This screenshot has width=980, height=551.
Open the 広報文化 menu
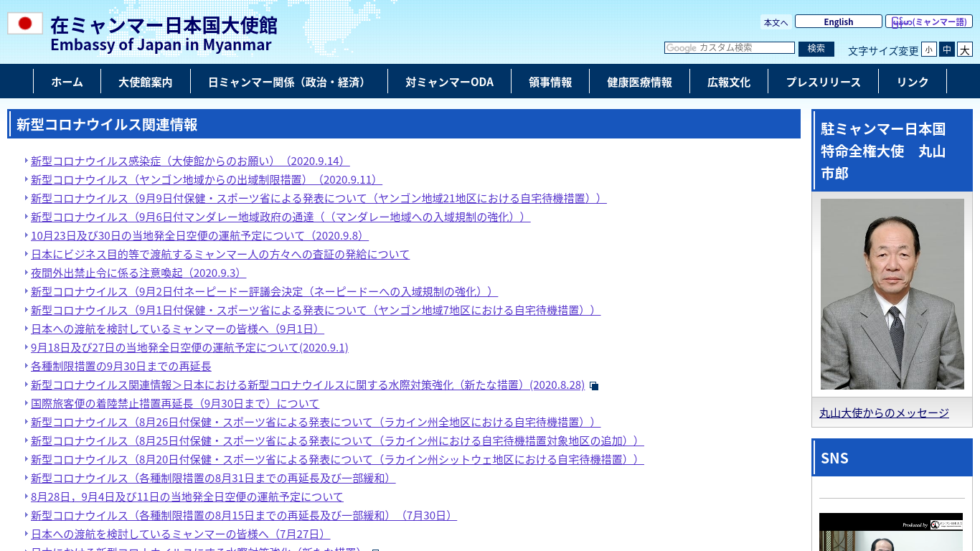coord(729,82)
